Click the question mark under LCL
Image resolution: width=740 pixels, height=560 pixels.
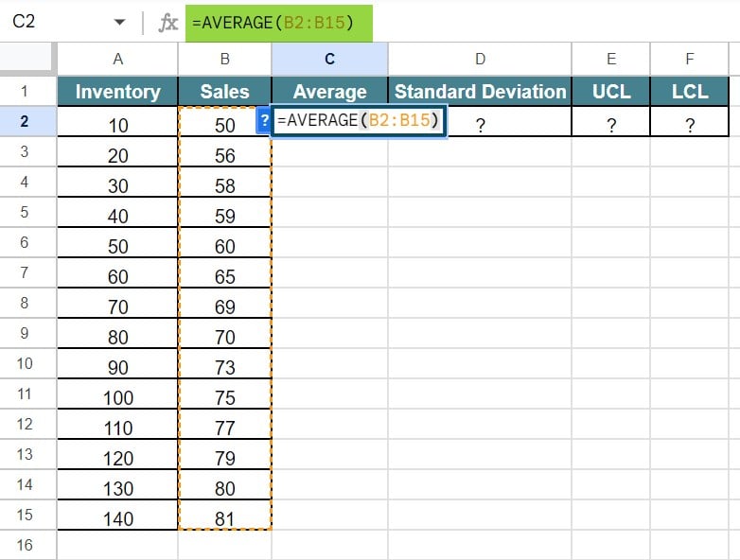click(690, 125)
